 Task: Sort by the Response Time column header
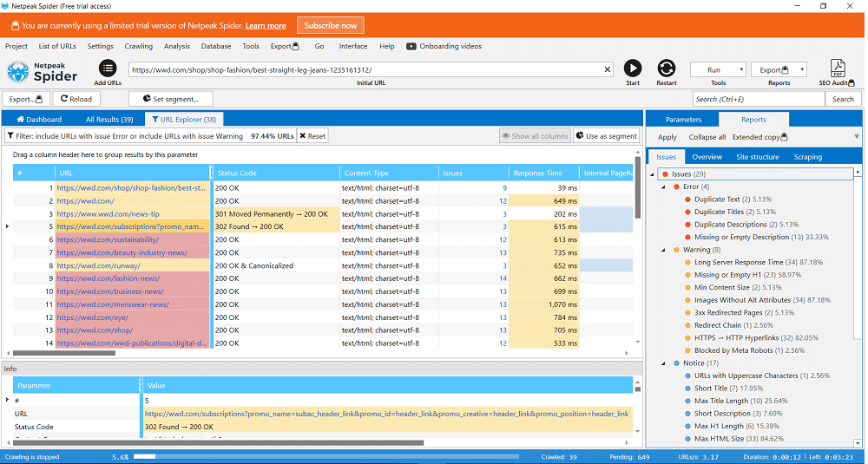543,173
